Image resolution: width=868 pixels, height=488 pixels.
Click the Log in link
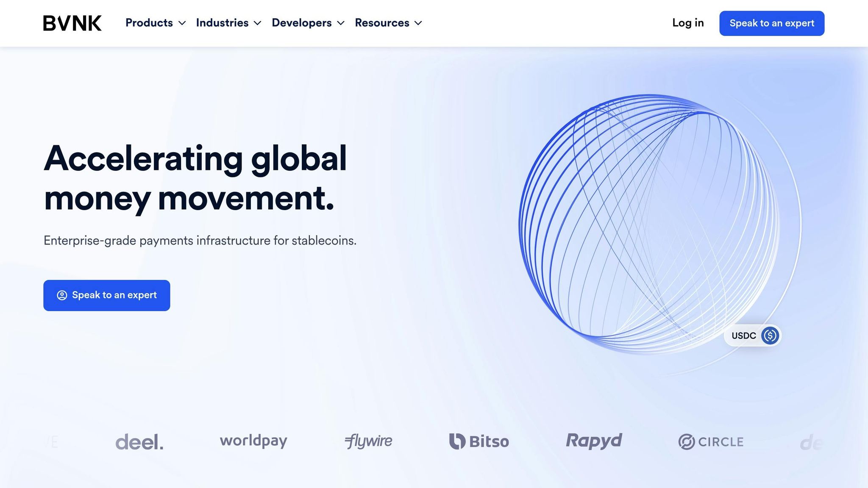pyautogui.click(x=688, y=23)
